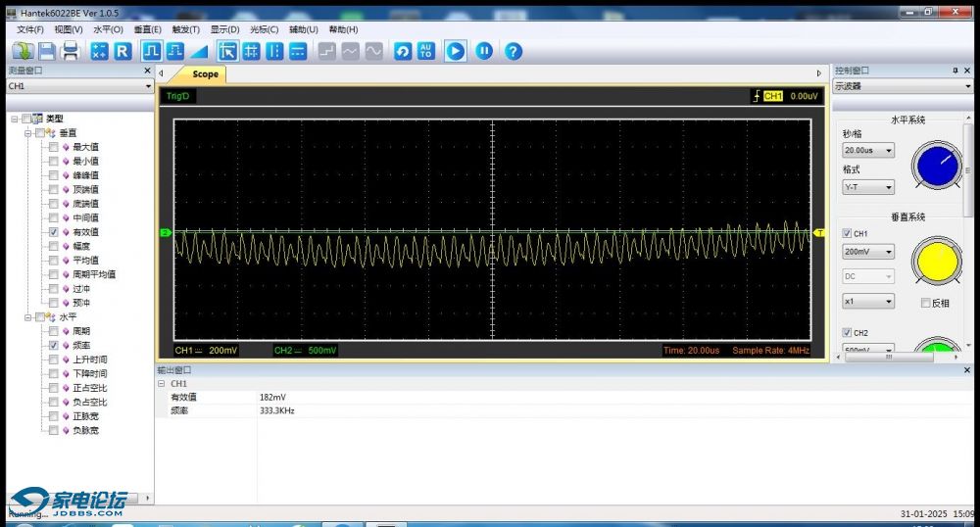Collapse the 水平 tree node
The image size is (980, 527).
[x=28, y=317]
